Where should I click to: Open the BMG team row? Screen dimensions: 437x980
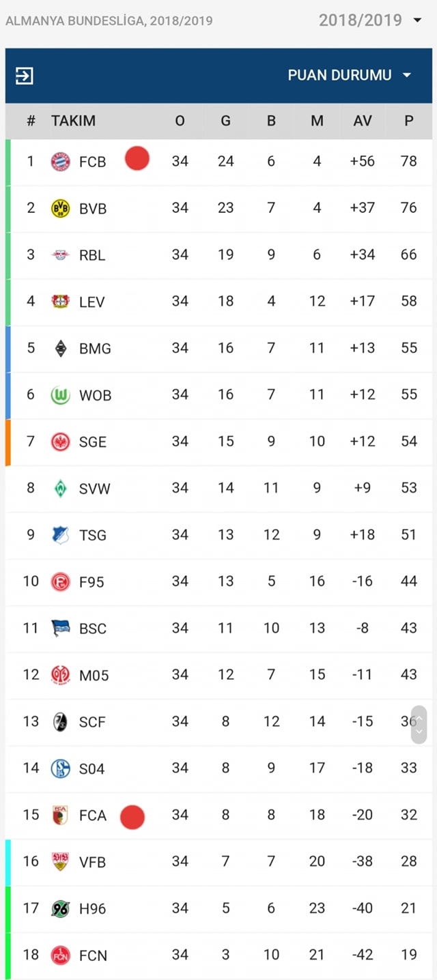click(218, 349)
